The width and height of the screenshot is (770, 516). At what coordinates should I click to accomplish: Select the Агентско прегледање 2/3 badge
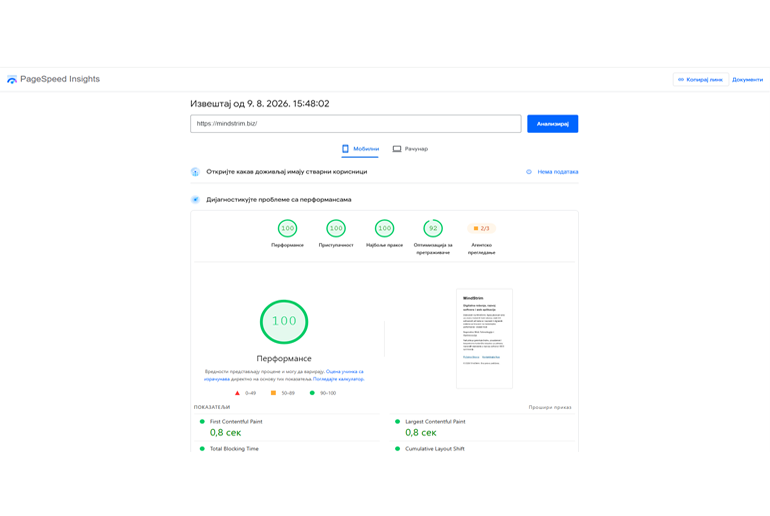coord(481,237)
